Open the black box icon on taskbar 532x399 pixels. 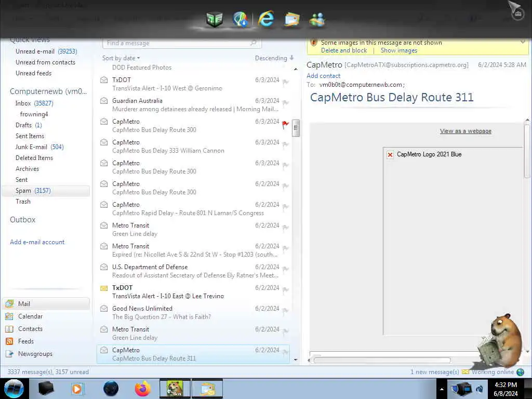[46, 389]
